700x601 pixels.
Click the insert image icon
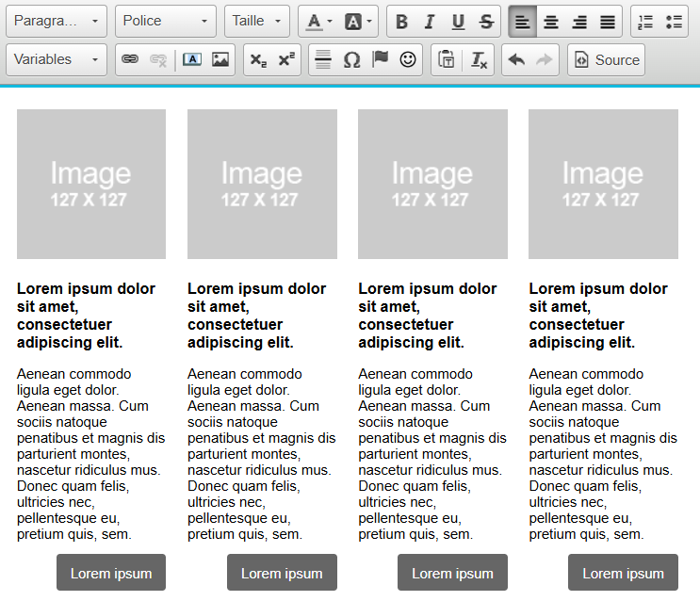220,59
